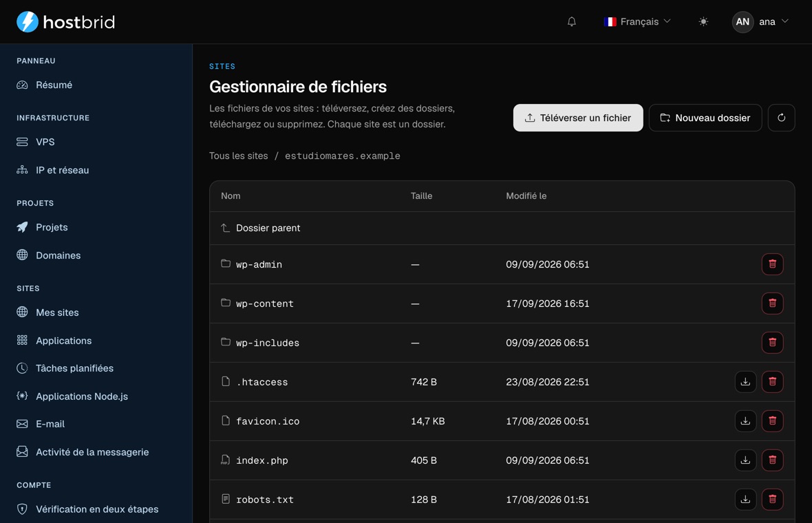This screenshot has height=523, width=812.
Task: Open the ana user account menu
Action: tap(760, 22)
